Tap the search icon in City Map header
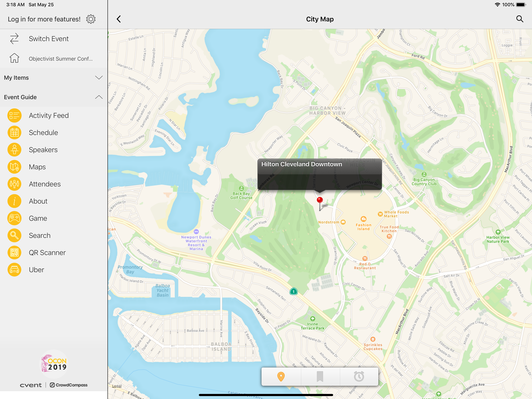The image size is (532, 399). pyautogui.click(x=520, y=19)
